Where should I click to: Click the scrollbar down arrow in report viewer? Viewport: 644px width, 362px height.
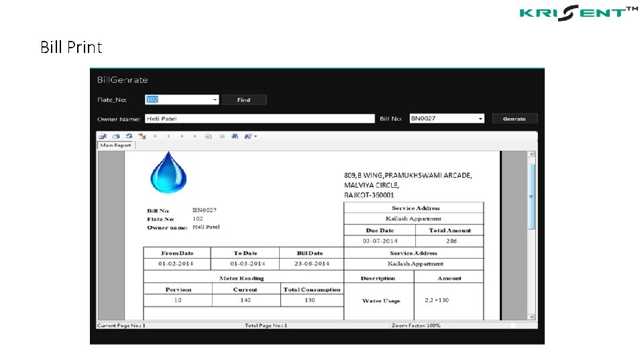[531, 317]
